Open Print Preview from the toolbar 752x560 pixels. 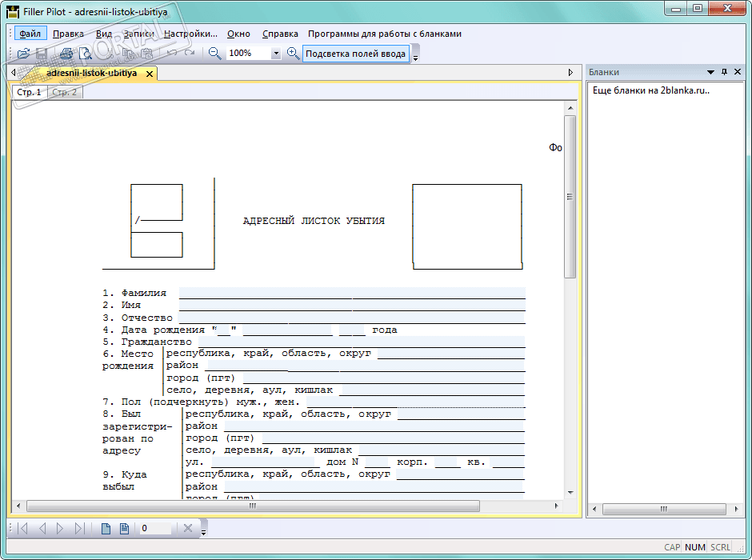coord(85,54)
